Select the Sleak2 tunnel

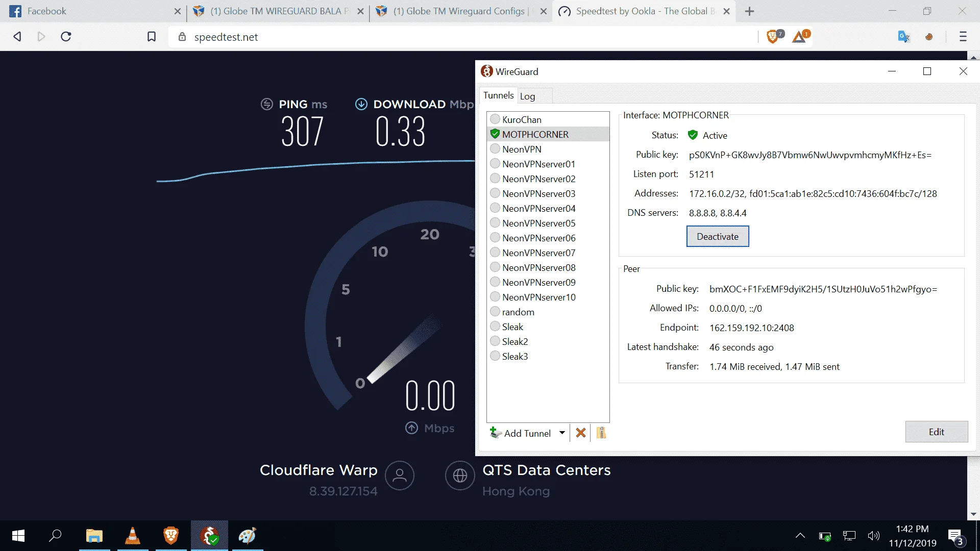point(548,341)
